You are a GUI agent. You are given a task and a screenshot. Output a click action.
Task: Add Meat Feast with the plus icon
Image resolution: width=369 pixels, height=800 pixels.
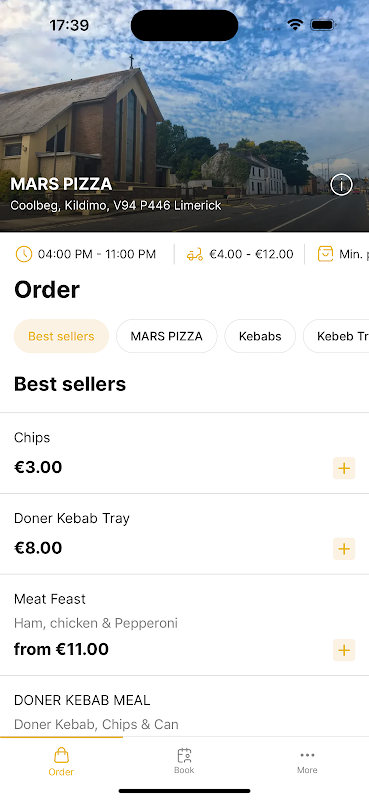[x=344, y=650]
